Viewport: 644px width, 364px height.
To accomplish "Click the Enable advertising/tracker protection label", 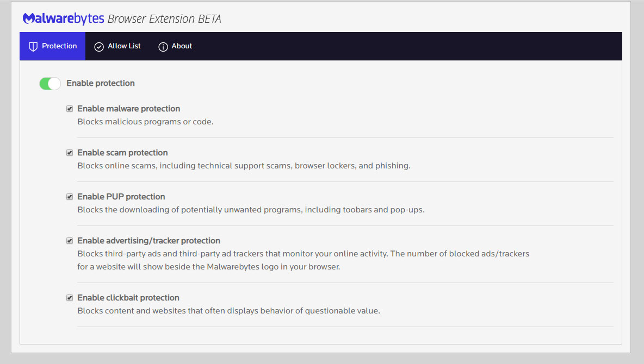I will (148, 241).
